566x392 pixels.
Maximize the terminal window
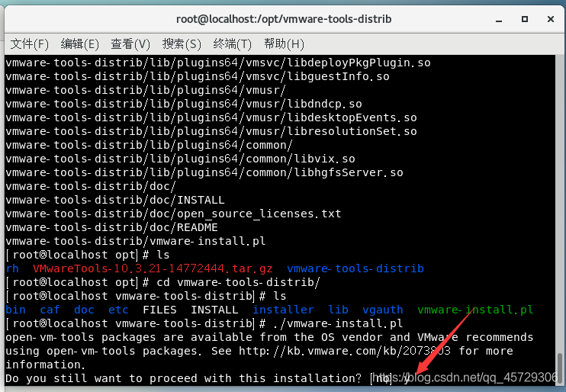coord(525,19)
